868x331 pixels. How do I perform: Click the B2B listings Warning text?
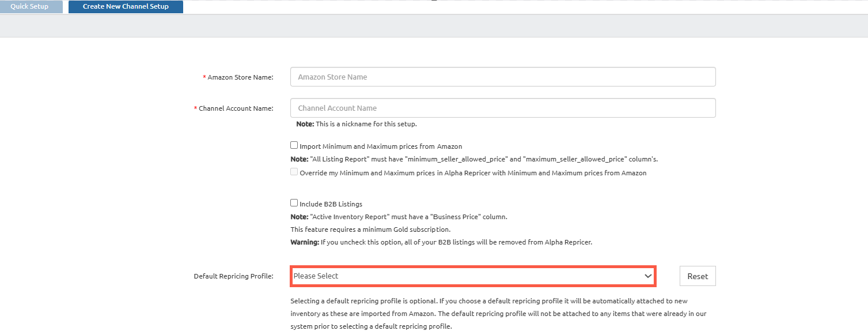pyautogui.click(x=441, y=242)
